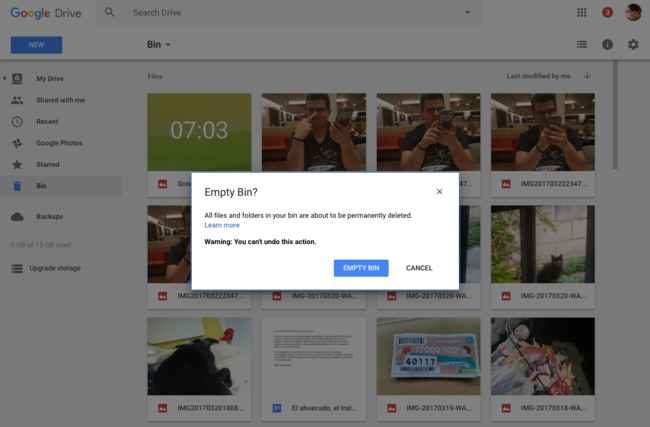Click the IMG201703201808 file name

pos(211,408)
